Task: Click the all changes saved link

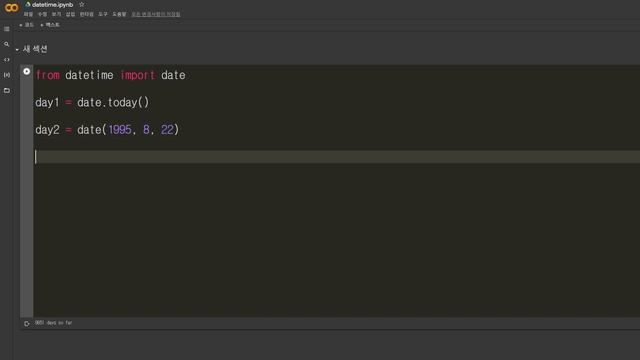Action: [156, 14]
